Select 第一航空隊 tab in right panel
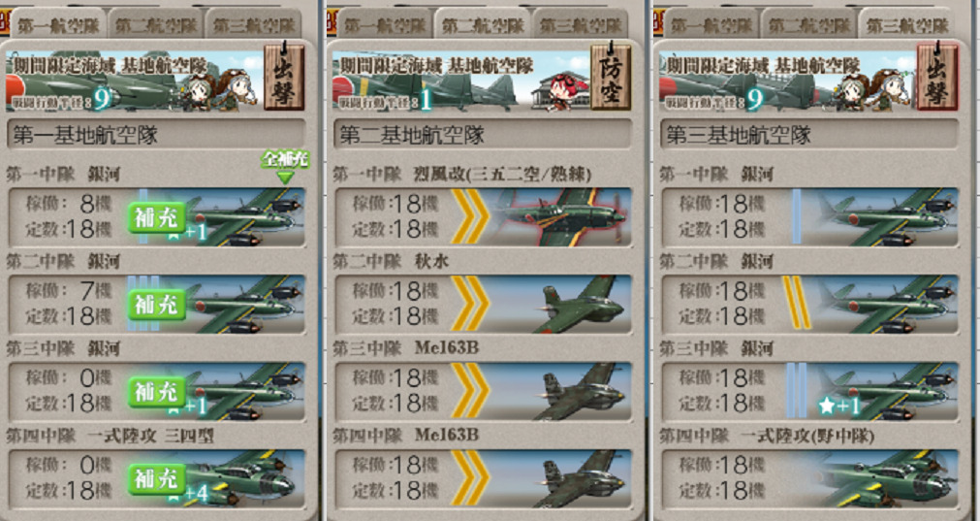This screenshot has width=980, height=521. [711, 25]
